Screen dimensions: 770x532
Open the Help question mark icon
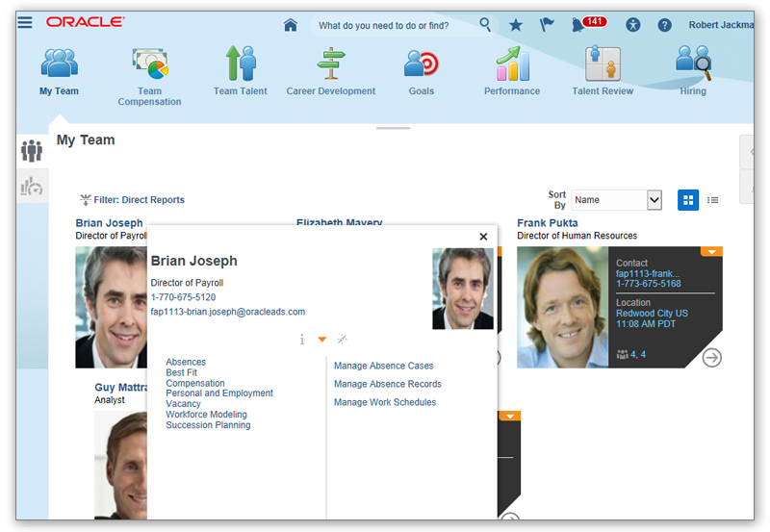point(664,25)
